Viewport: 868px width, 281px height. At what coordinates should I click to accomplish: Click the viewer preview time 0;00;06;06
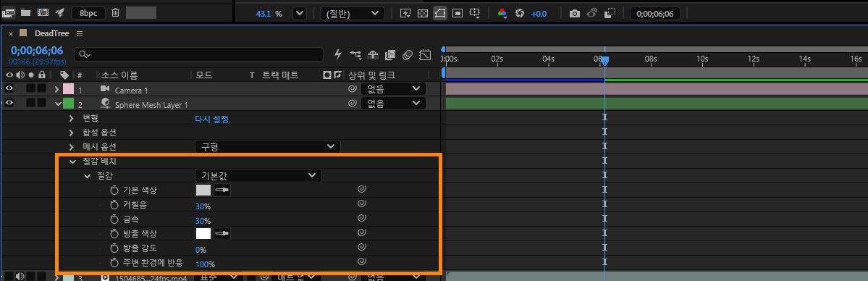click(x=655, y=13)
